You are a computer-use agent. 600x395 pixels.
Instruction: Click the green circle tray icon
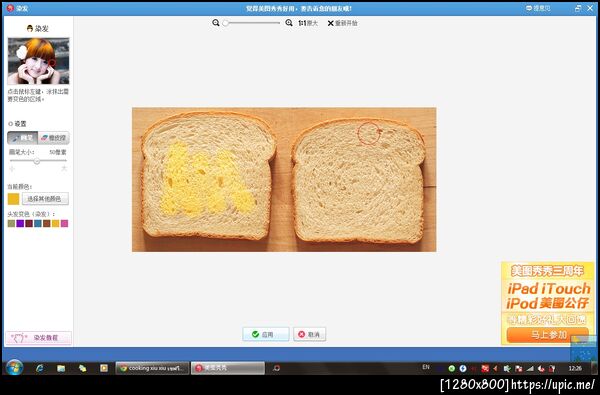(x=452, y=369)
